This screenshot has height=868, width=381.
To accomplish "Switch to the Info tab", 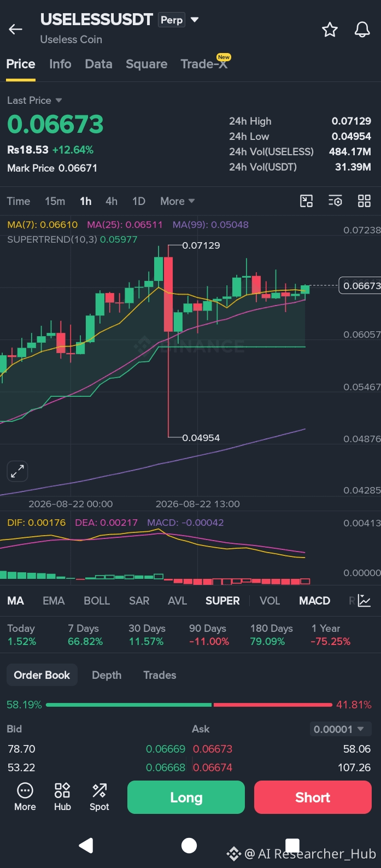I will [60, 64].
